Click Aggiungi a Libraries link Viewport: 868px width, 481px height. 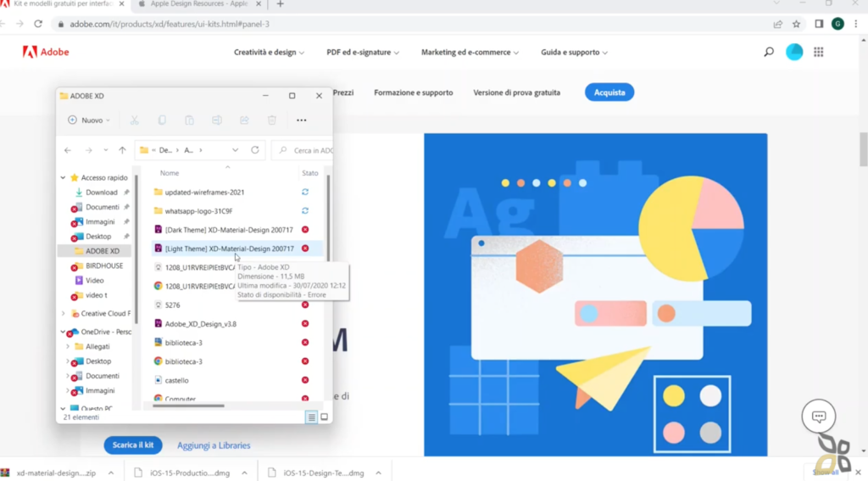pyautogui.click(x=214, y=445)
